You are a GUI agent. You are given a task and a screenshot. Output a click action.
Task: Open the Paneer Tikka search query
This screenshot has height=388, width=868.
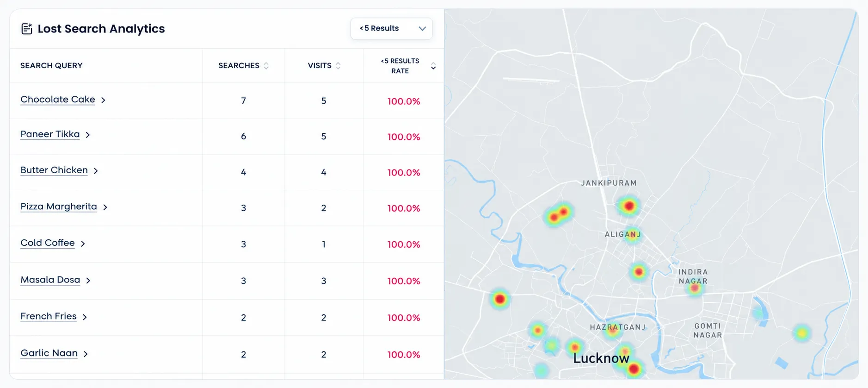click(x=50, y=134)
